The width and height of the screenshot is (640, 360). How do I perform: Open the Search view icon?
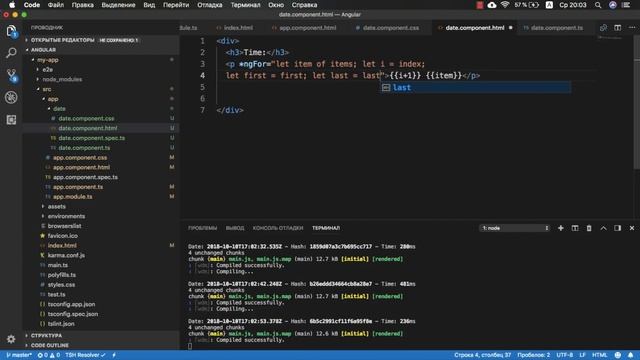11,53
